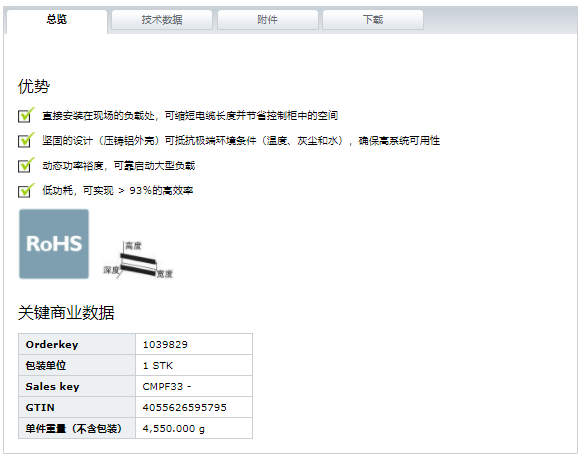
Task: Click the green checkmark beside 直接安装在现场
Action: pos(26,115)
